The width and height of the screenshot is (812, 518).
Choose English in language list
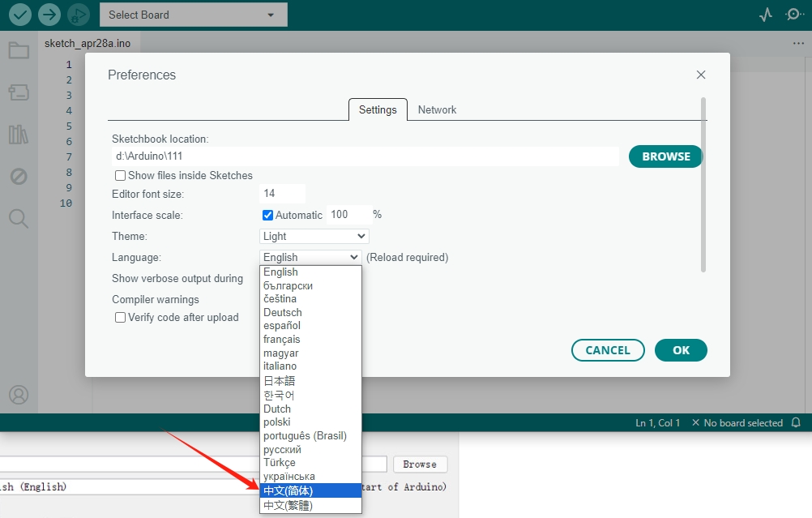(310, 272)
